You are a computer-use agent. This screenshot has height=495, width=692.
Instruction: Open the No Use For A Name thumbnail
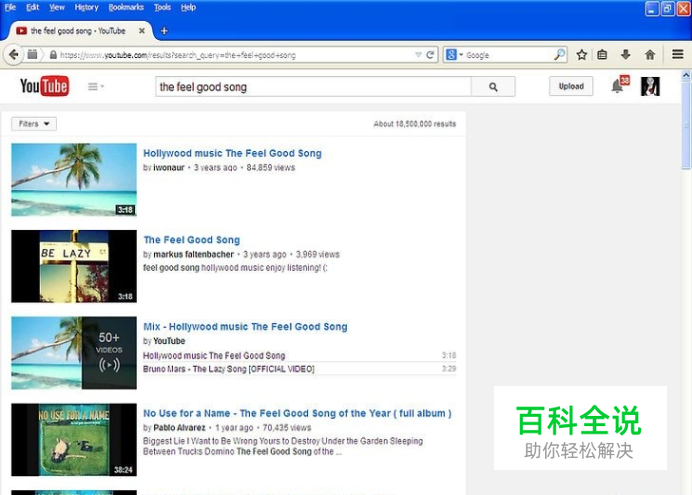(x=74, y=439)
